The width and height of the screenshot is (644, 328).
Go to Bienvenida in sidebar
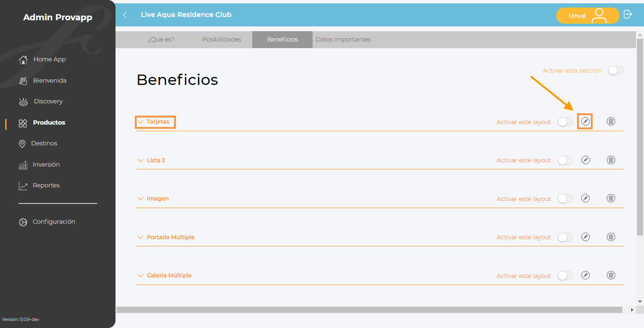[x=50, y=81]
